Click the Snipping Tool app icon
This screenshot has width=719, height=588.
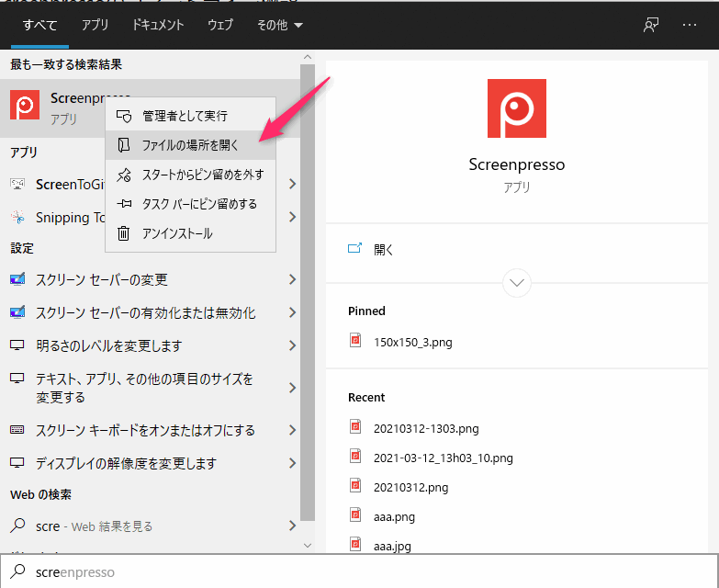coord(17,217)
